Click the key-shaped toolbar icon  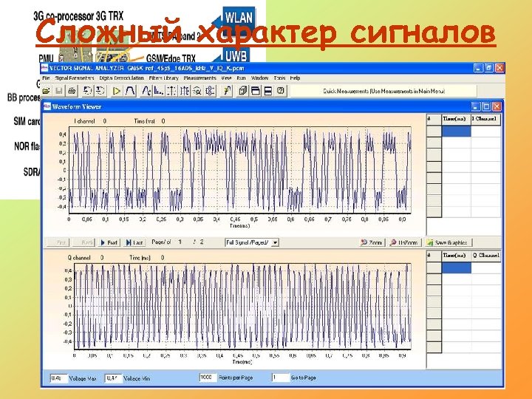point(227,91)
